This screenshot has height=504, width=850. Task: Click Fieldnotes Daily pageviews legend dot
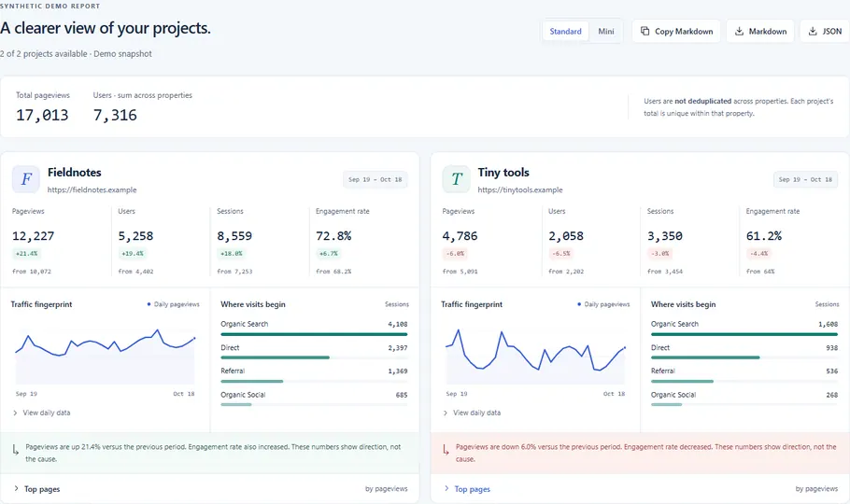(x=149, y=304)
